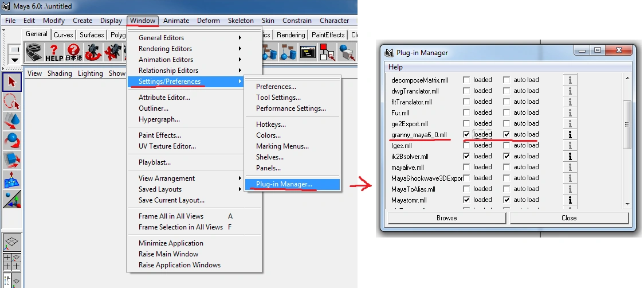Pick the Soft Modification tool icon
644x288 pixels.
(12, 180)
